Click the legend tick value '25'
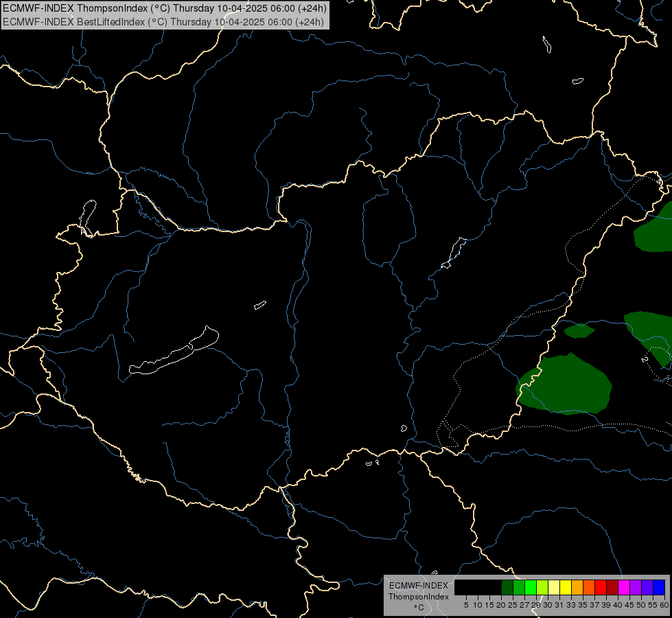 pos(513,605)
